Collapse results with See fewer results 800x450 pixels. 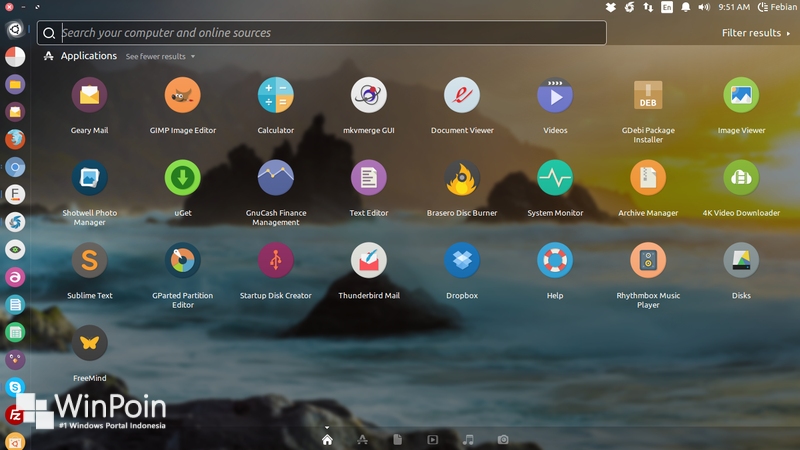point(160,57)
